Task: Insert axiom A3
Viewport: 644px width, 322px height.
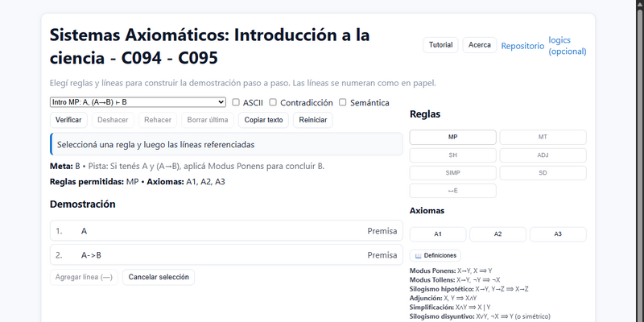Action: pos(558,234)
